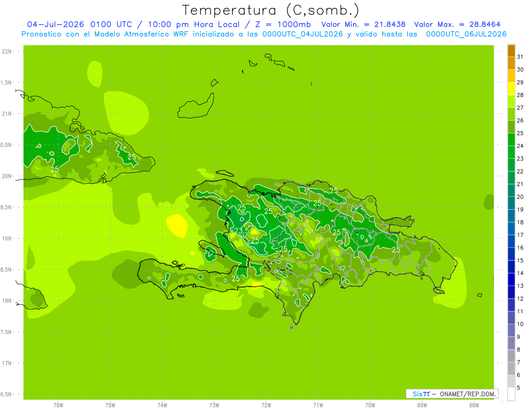Click legend value '11' on the colorbar

click(x=520, y=311)
